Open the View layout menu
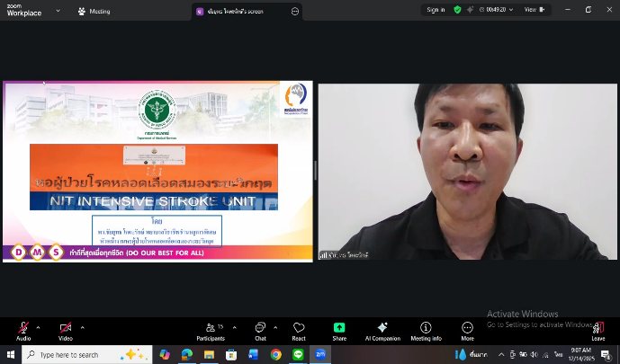 click(x=535, y=10)
